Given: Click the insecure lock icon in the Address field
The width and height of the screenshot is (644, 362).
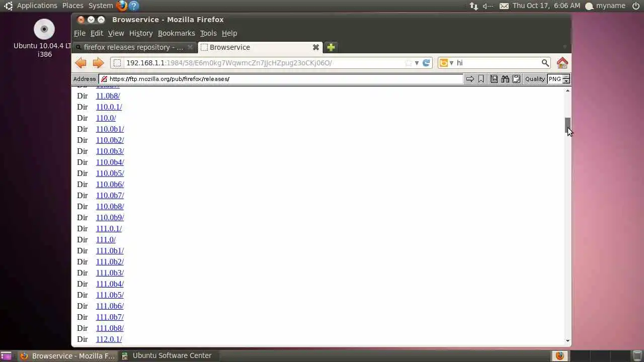Looking at the screenshot, I should point(104,79).
